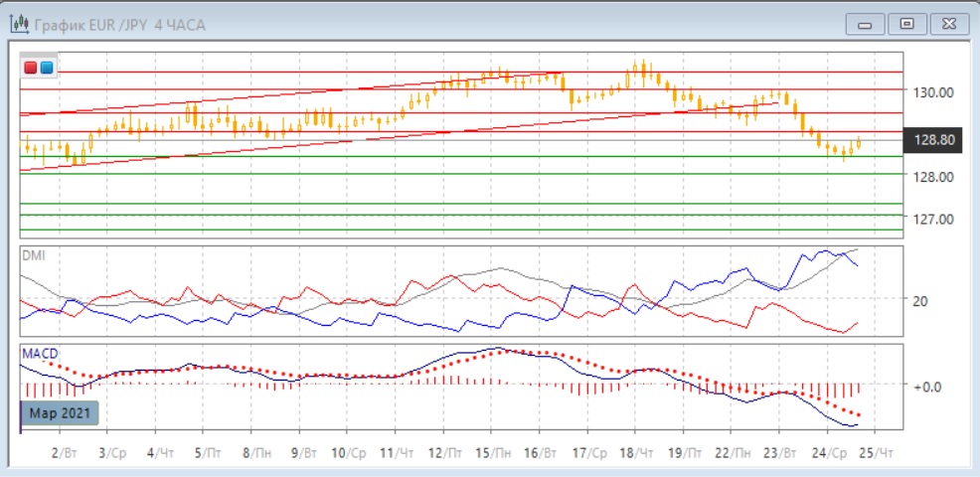Select the 2/Вт date on time axis
This screenshot has width=980, height=477.
pos(62,451)
